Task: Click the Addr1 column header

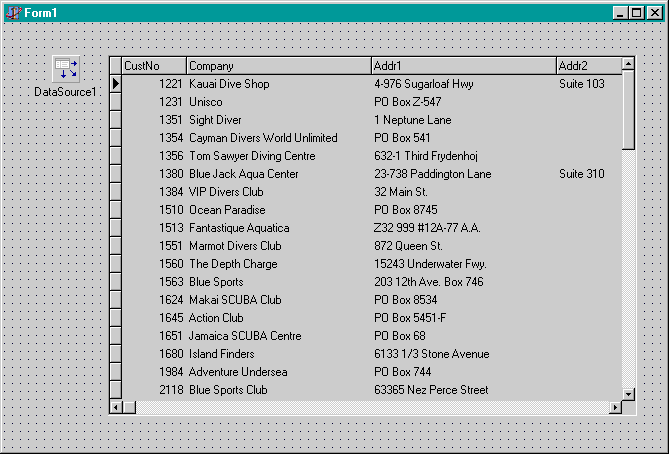Action: coord(463,66)
